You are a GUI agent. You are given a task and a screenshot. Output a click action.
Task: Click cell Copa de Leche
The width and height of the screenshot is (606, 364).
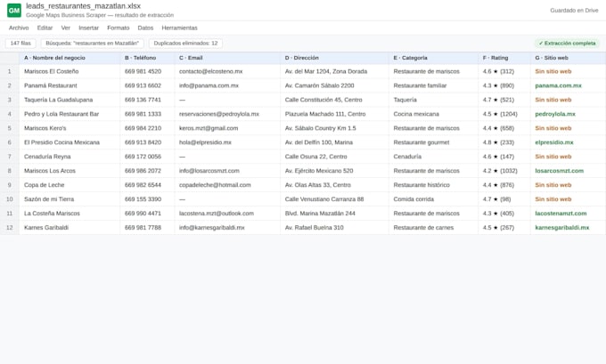tap(70, 185)
